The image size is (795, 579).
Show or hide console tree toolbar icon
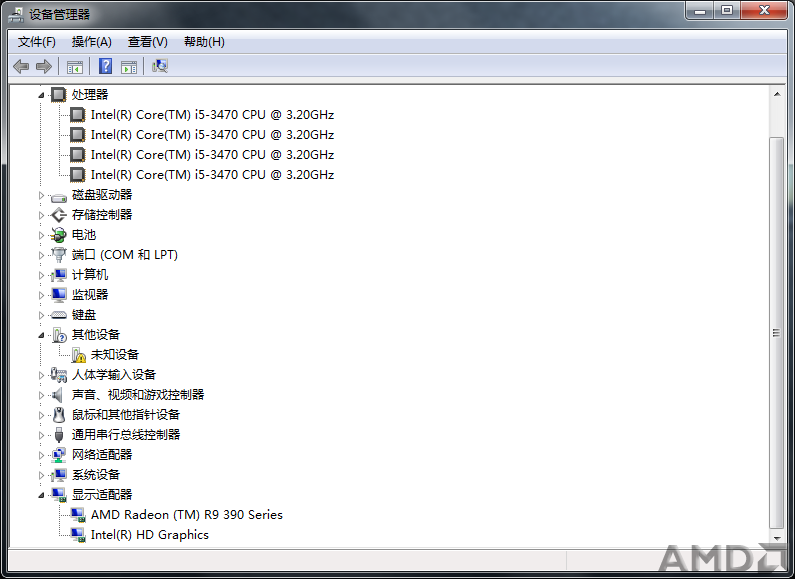click(x=75, y=66)
